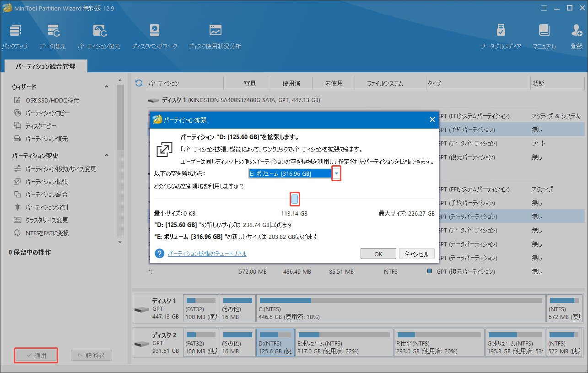The width and height of the screenshot is (588, 373).
Task: Click the ディスク 1 drive icon in disk map
Action: [141, 309]
